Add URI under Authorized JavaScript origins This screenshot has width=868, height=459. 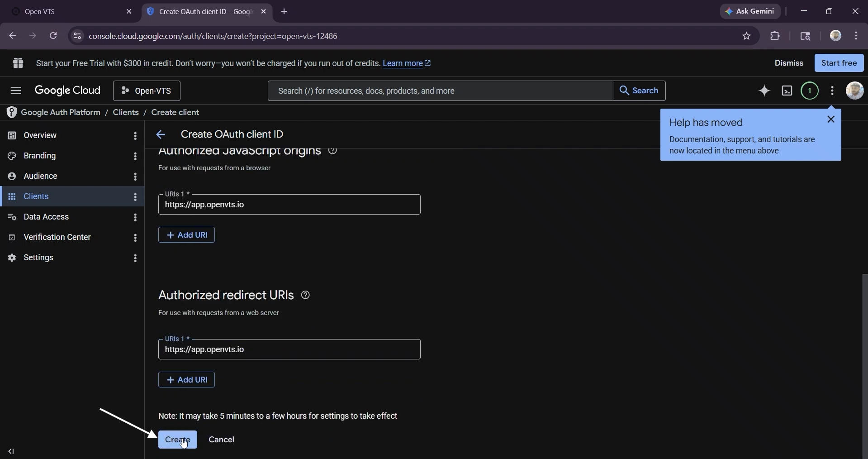coord(186,235)
